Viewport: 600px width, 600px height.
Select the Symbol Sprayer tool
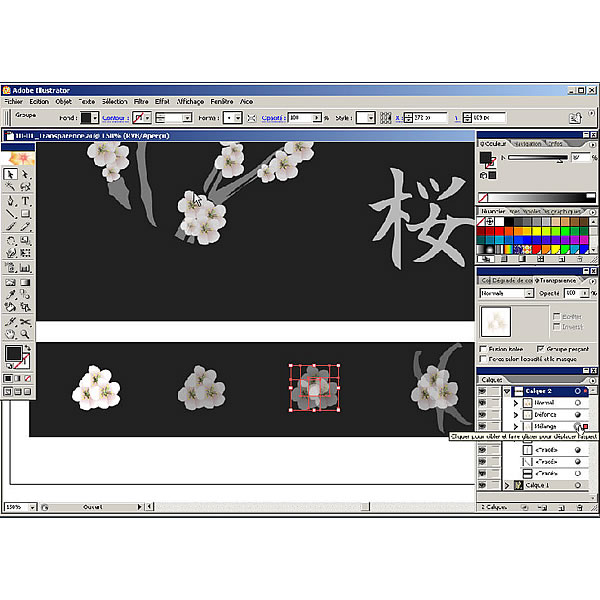pyautogui.click(x=10, y=268)
